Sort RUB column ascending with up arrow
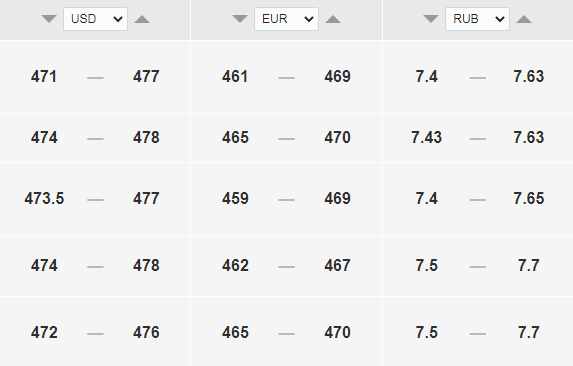The height and width of the screenshot is (366, 573). click(x=524, y=19)
